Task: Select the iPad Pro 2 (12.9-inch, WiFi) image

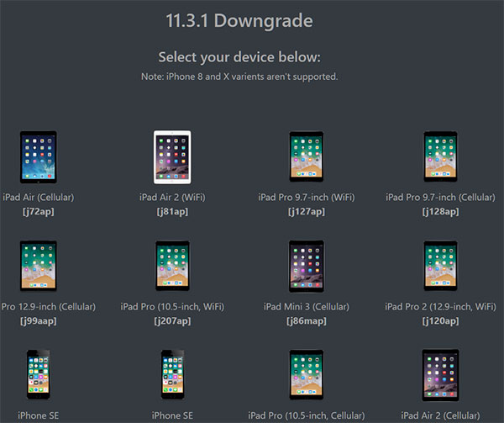Action: coord(440,266)
